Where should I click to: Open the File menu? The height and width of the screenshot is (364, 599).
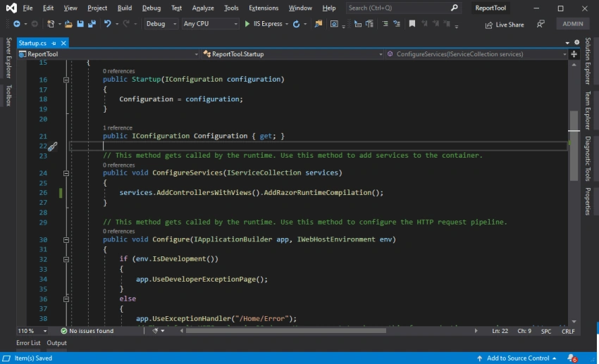point(27,8)
